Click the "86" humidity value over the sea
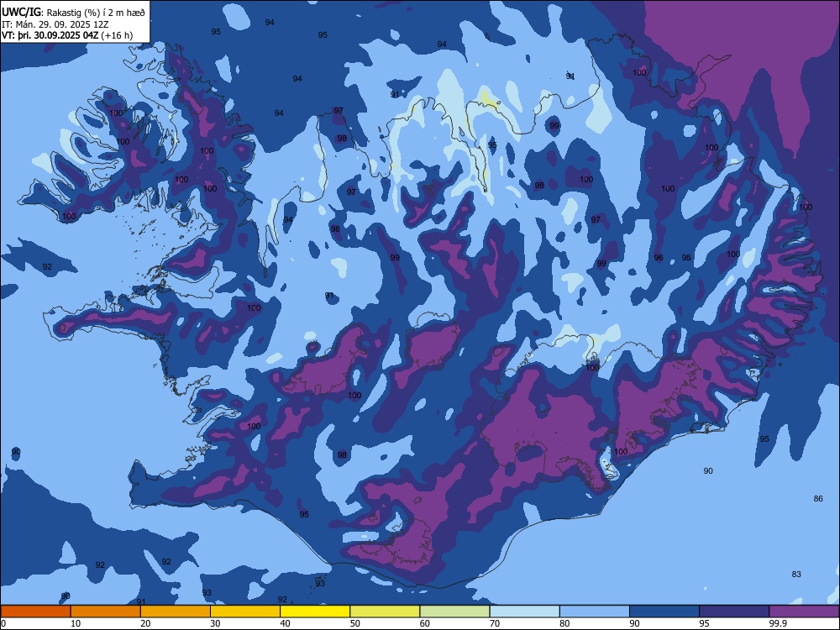 click(818, 499)
